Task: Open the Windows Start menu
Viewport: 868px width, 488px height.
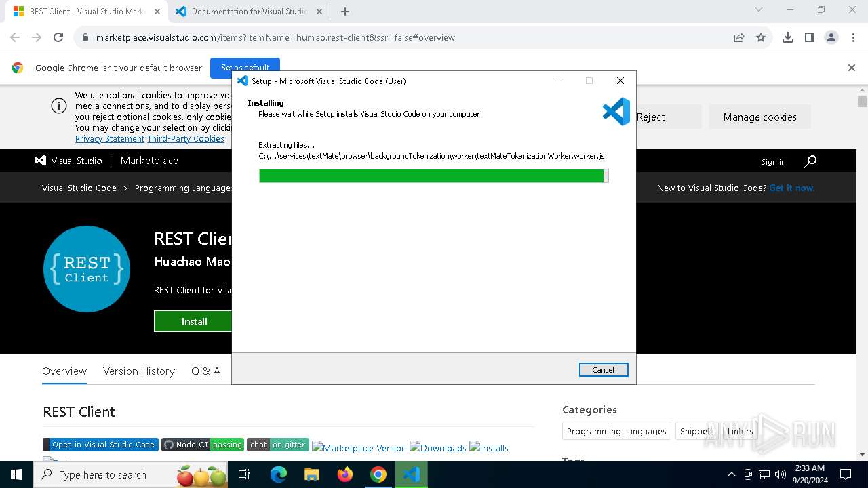Action: [x=16, y=474]
